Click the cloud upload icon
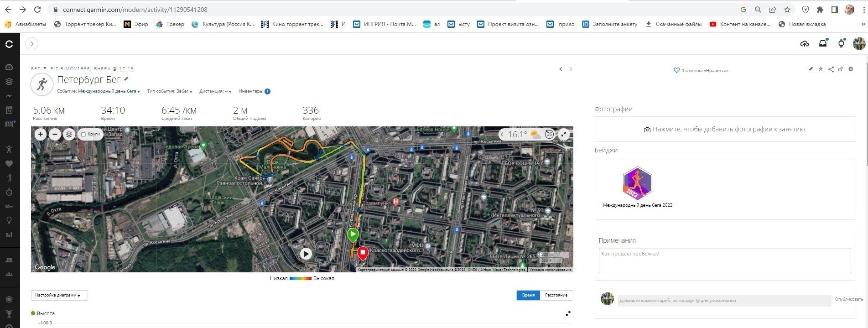The image size is (868, 328). click(x=805, y=44)
